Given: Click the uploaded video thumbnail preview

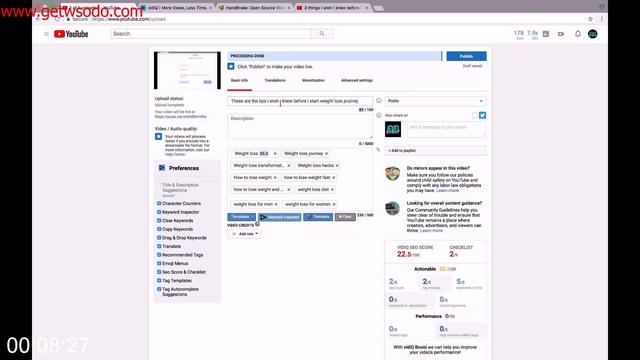Looking at the screenshot, I should tap(187, 70).
